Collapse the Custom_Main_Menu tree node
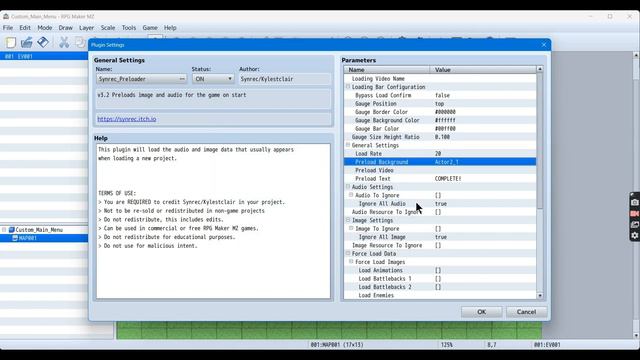 (4, 230)
